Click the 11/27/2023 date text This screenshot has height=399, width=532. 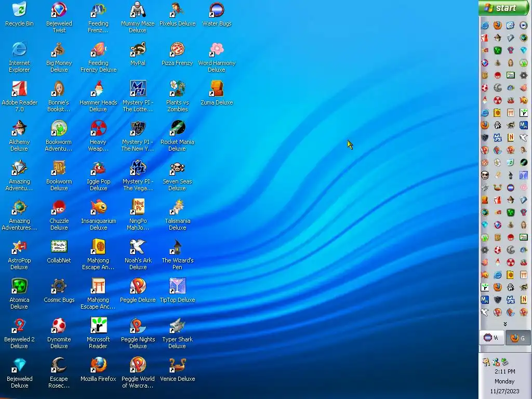[504, 391]
